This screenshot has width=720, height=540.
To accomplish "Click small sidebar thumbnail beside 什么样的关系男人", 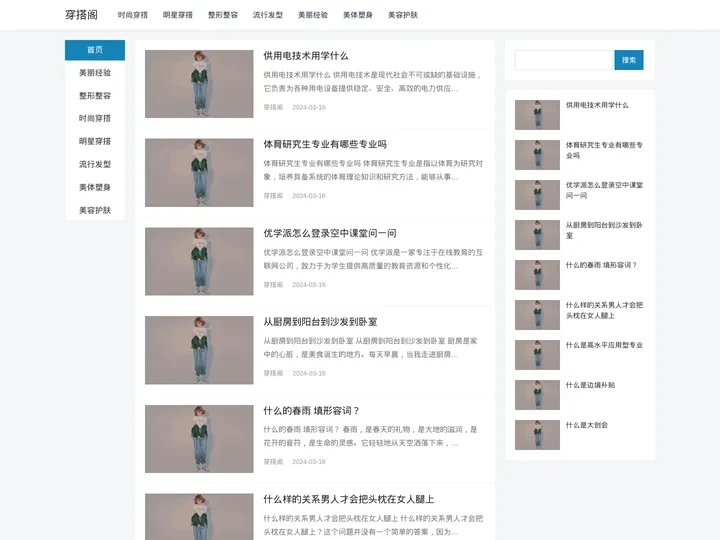I will pyautogui.click(x=537, y=315).
